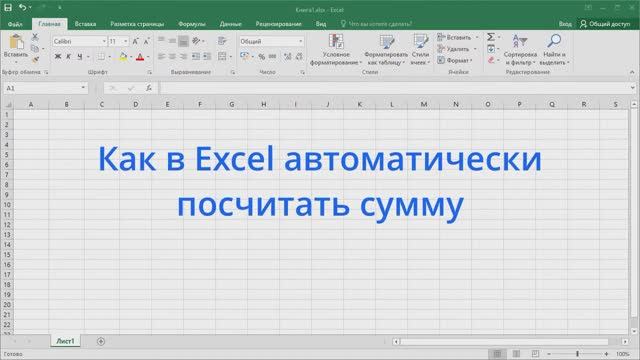640x360 pixels.
Task: Apply the yellow fill color bucket
Action: coord(123,56)
